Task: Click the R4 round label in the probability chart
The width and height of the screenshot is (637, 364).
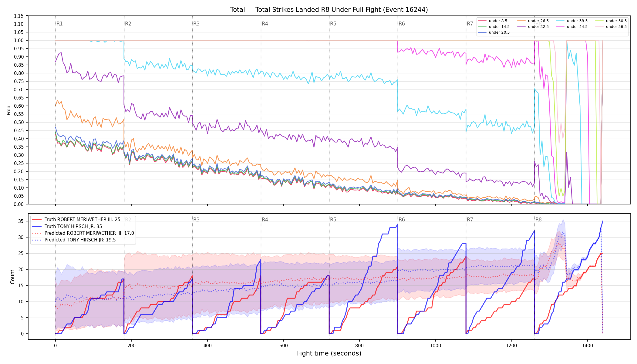Action: click(x=265, y=24)
